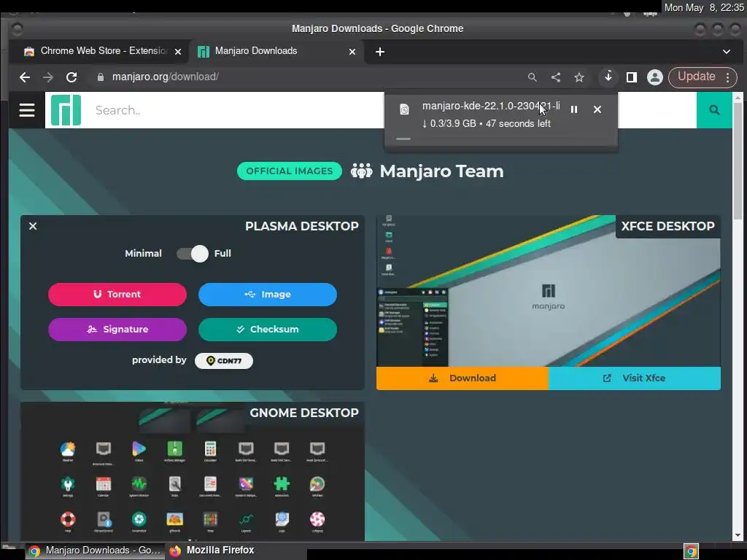Click the GNOME desktop preview image
The height and width of the screenshot is (560, 747).
[x=193, y=472]
